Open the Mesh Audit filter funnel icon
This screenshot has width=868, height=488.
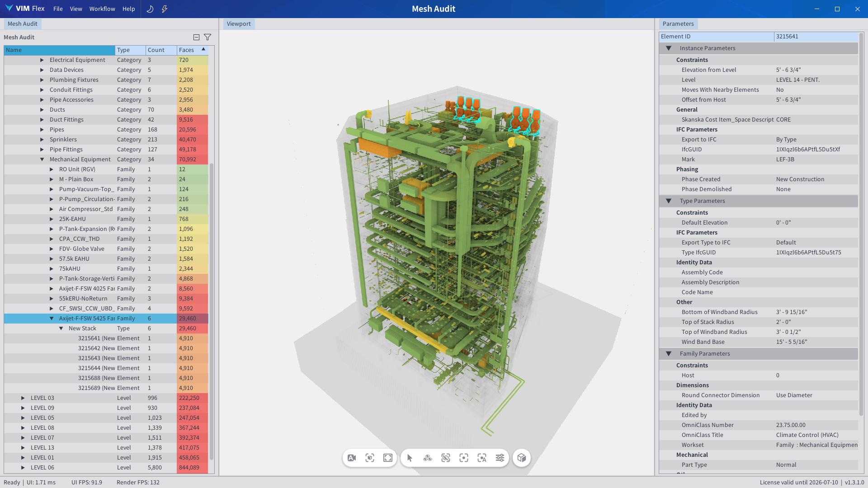point(208,37)
